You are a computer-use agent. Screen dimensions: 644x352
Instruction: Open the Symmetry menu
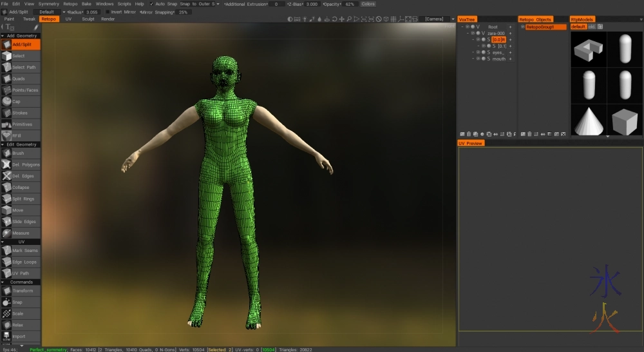click(x=48, y=4)
